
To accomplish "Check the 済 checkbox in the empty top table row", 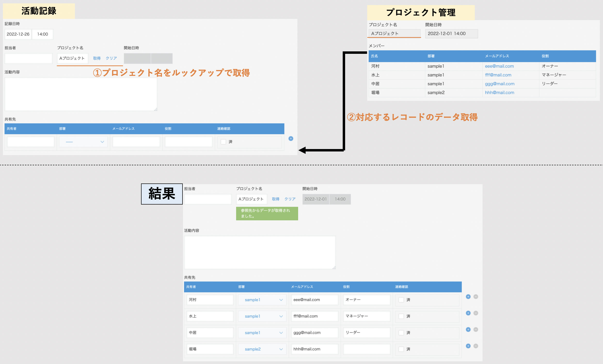I will [223, 142].
